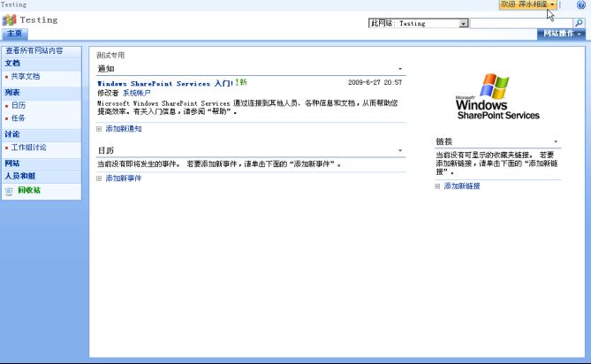Open the 列表 section heading
The height and width of the screenshot is (364, 591).
point(12,92)
